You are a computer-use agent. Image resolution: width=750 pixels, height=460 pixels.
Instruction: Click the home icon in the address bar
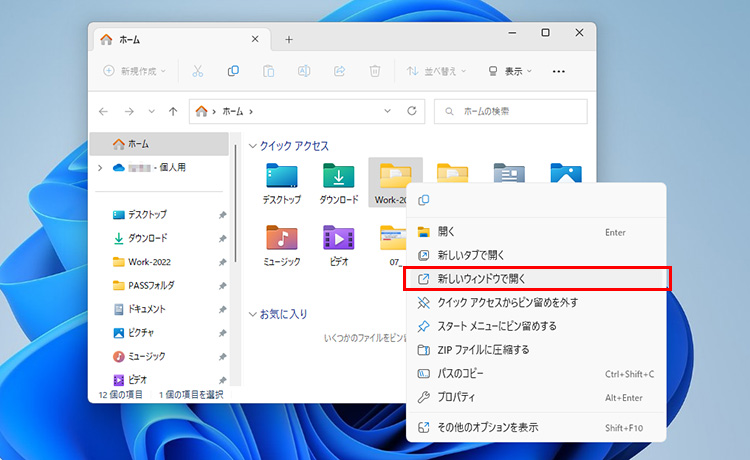[201, 111]
